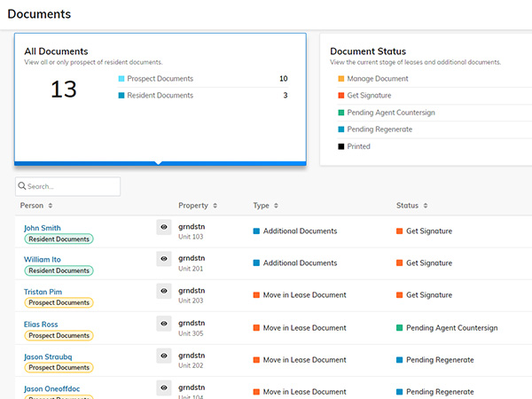Click the Documents page heading
Viewport: 532px width, 399px height.
[x=39, y=14]
